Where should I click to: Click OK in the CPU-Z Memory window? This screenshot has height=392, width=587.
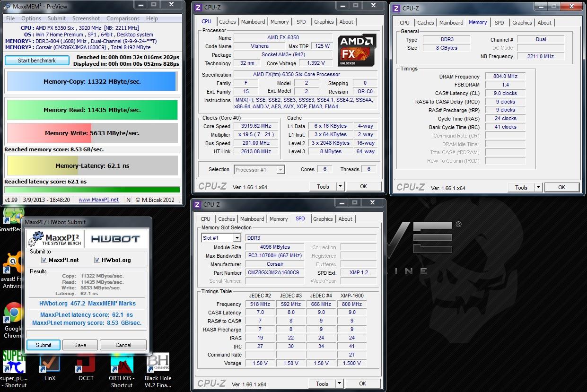(561, 187)
